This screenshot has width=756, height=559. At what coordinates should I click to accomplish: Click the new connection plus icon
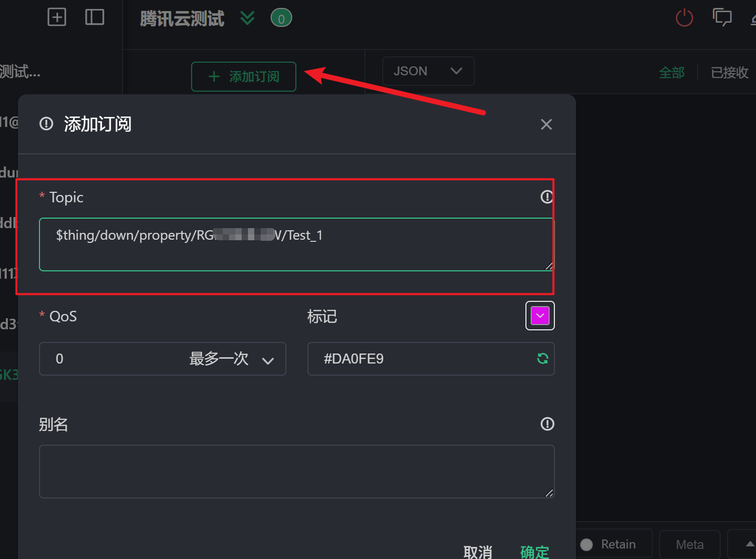tap(57, 17)
